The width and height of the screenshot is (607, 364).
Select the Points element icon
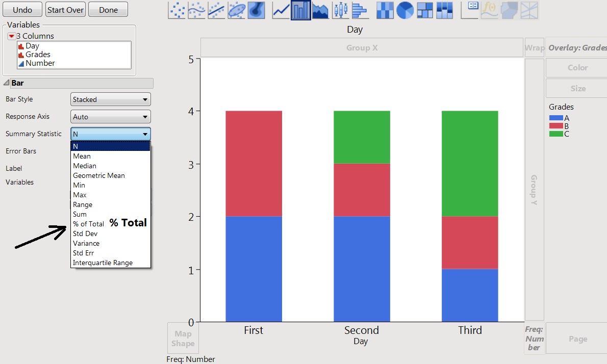[x=176, y=10]
